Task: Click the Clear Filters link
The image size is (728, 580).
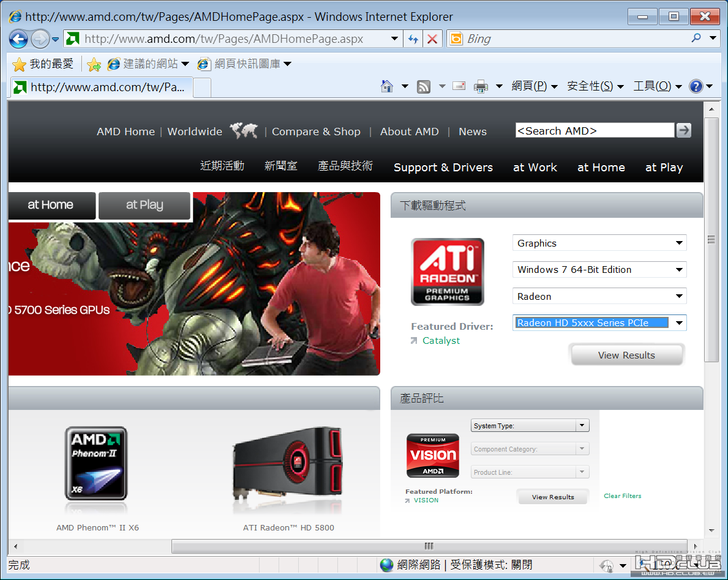Action: [x=622, y=496]
